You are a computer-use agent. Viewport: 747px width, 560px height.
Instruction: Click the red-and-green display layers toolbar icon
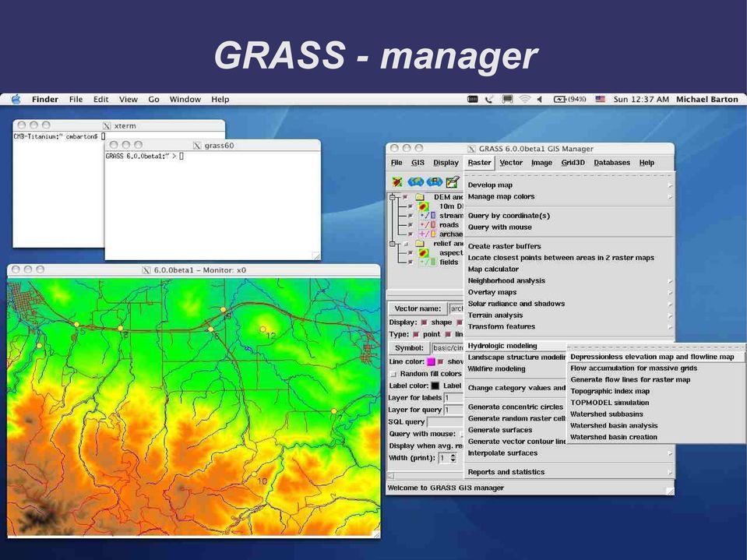396,182
